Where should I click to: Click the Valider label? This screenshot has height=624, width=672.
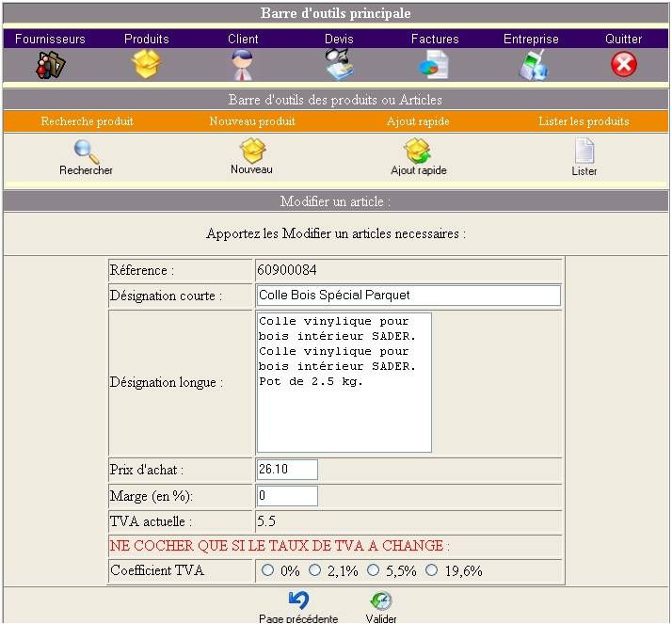(x=381, y=618)
